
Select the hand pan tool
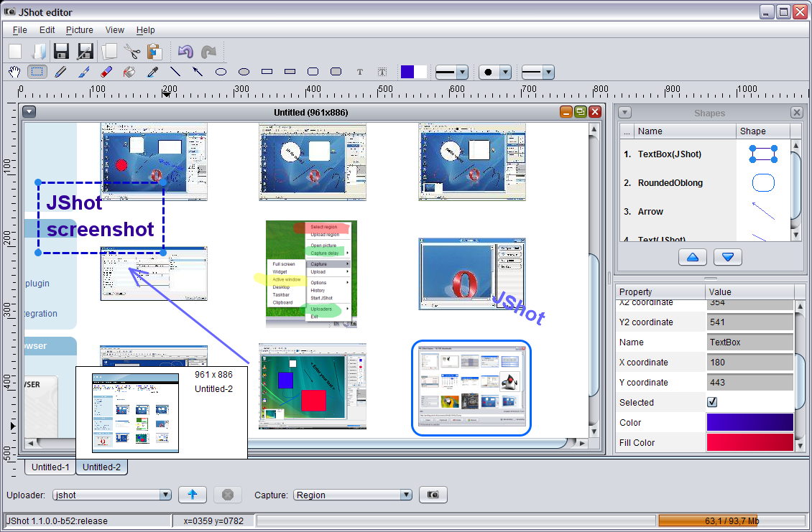14,72
